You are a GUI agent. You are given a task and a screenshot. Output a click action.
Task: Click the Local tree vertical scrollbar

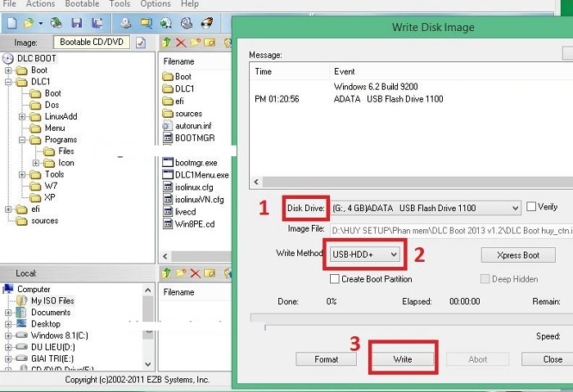click(148, 327)
